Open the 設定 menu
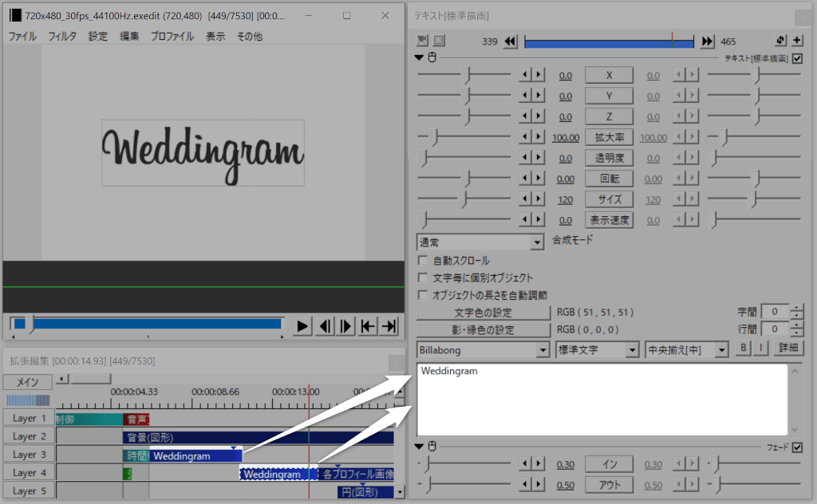Screen dimensions: 817x504 (x=98, y=37)
